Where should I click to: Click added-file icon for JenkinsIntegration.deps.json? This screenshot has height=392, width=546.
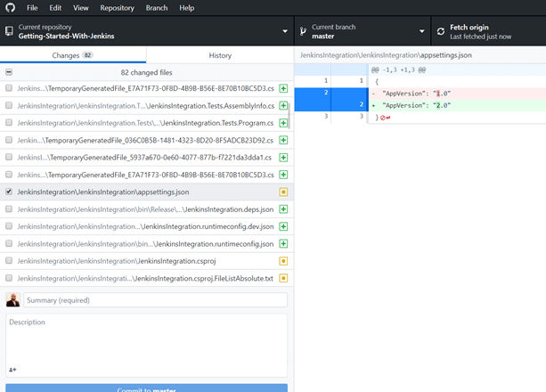click(283, 209)
